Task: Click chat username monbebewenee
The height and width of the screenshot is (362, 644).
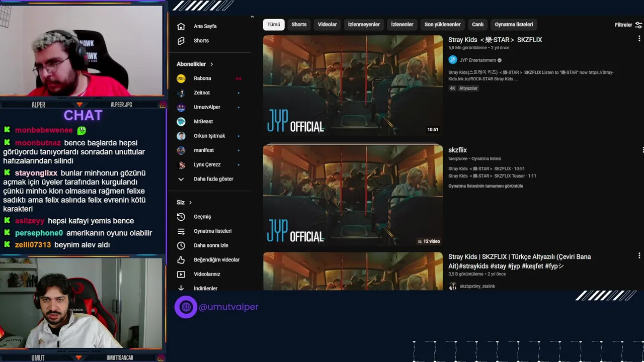Action: tap(44, 130)
